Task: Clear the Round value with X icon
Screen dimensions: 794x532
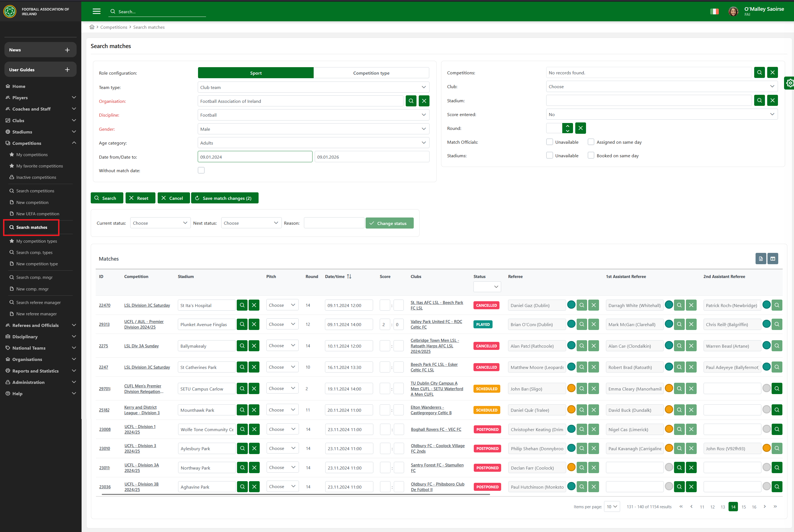Action: [x=580, y=128]
